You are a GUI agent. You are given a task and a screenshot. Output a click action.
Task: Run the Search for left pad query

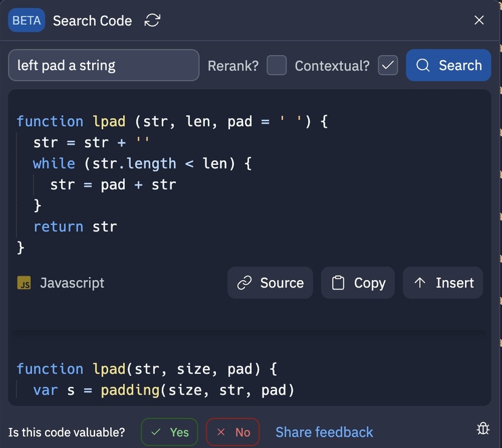[448, 65]
